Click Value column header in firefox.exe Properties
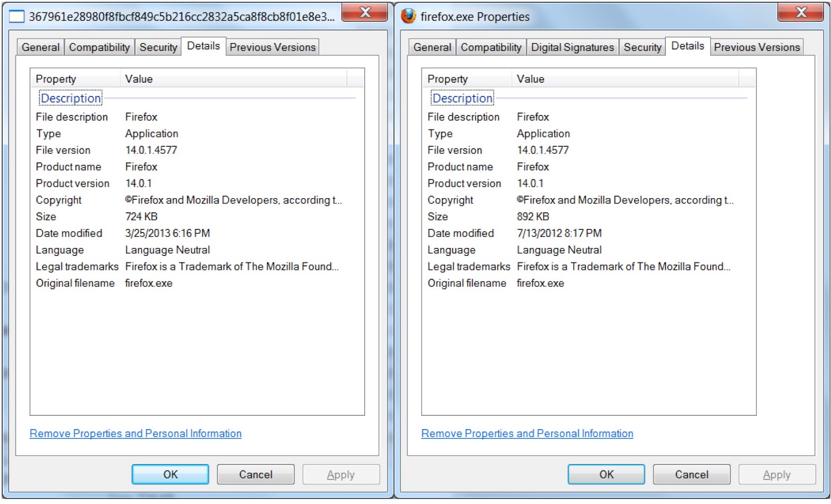 [x=625, y=79]
